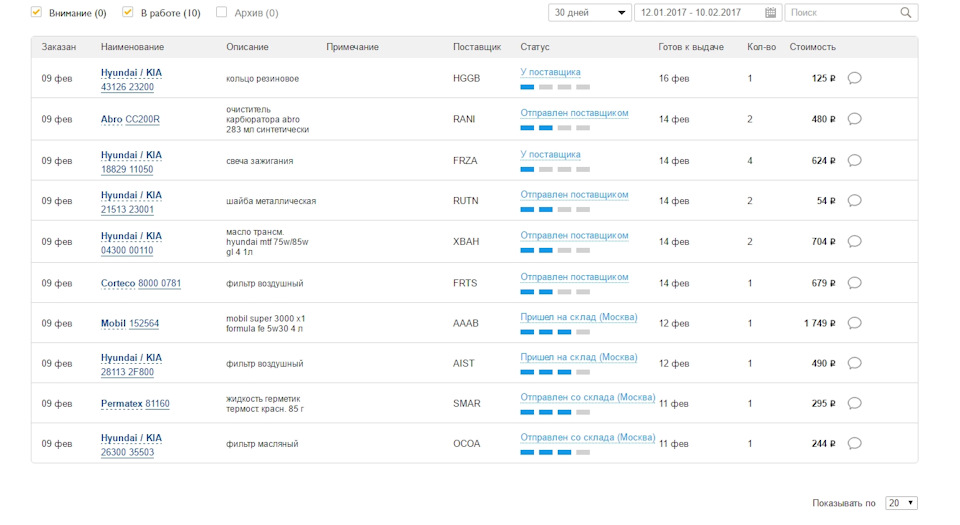The image size is (960, 525).
Task: Open Mobil brand link
Action: tap(113, 324)
